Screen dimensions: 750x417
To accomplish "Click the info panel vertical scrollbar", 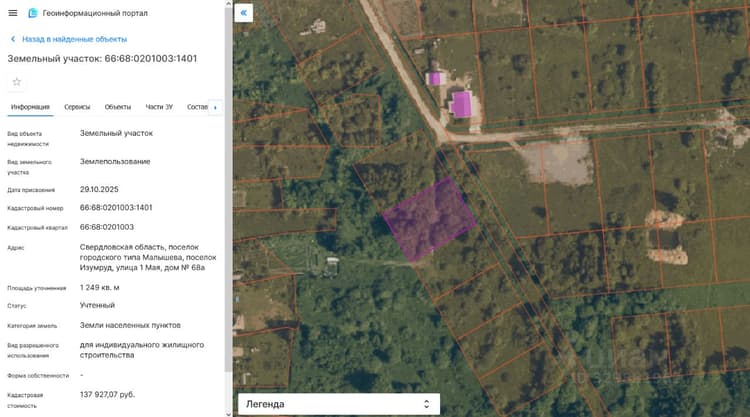I will [228, 191].
